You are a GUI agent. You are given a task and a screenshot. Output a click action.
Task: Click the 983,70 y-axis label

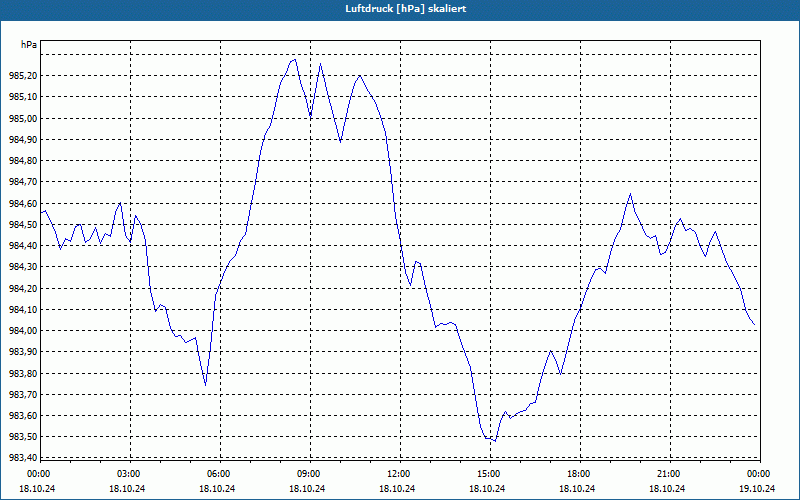pyautogui.click(x=23, y=394)
